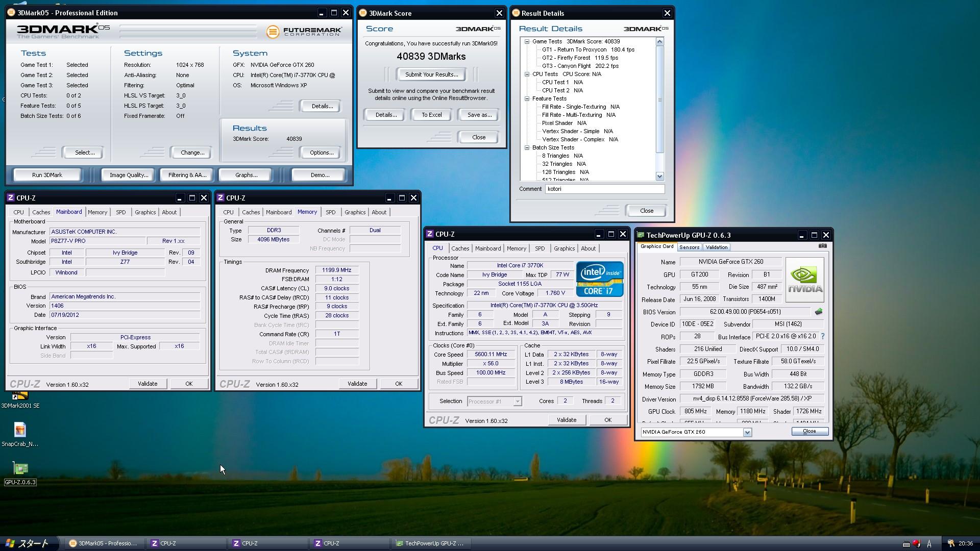Click 3DMark05 taskbar button

tap(104, 543)
